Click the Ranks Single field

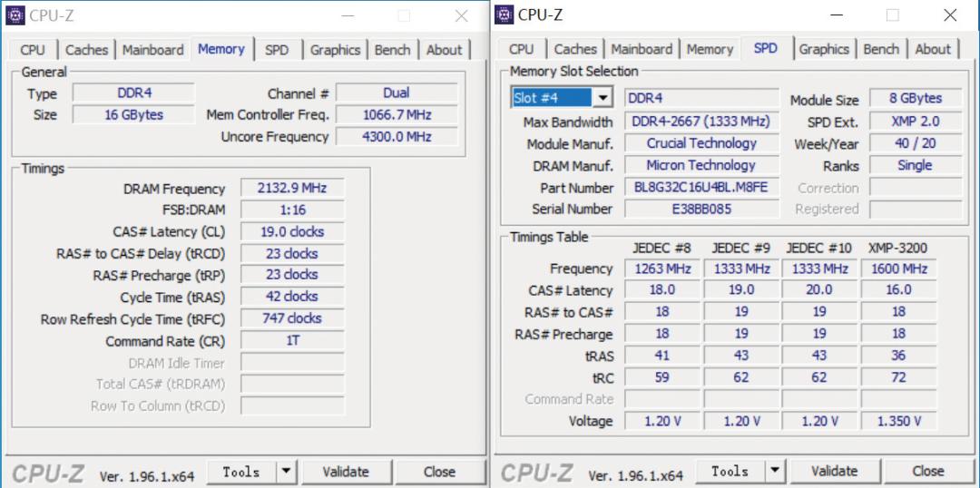click(916, 165)
